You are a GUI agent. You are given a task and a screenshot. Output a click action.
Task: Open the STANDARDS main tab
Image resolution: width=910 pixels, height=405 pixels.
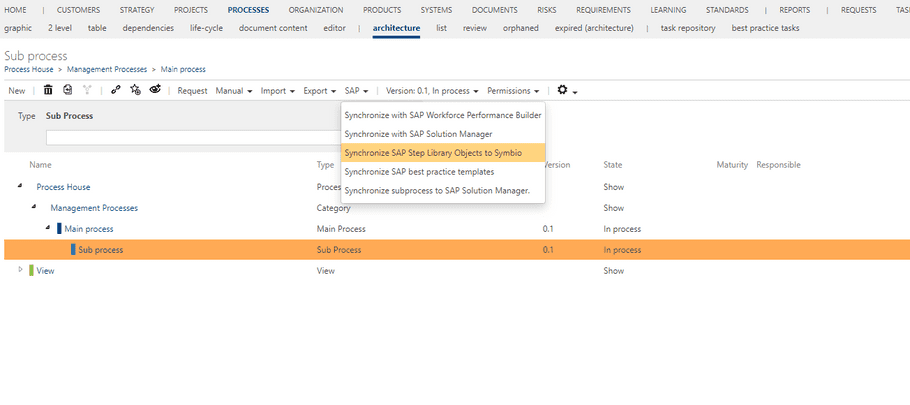click(x=727, y=10)
